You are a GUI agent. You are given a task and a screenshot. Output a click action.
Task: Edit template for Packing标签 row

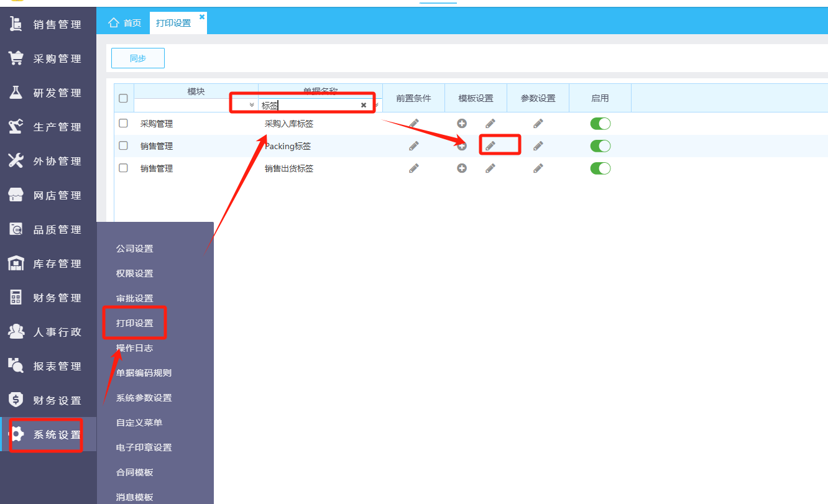tap(490, 146)
